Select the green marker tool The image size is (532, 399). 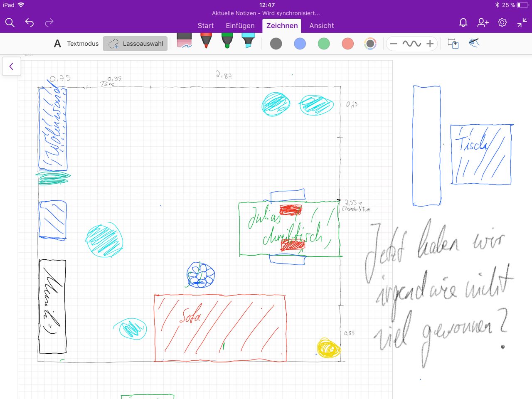click(227, 42)
